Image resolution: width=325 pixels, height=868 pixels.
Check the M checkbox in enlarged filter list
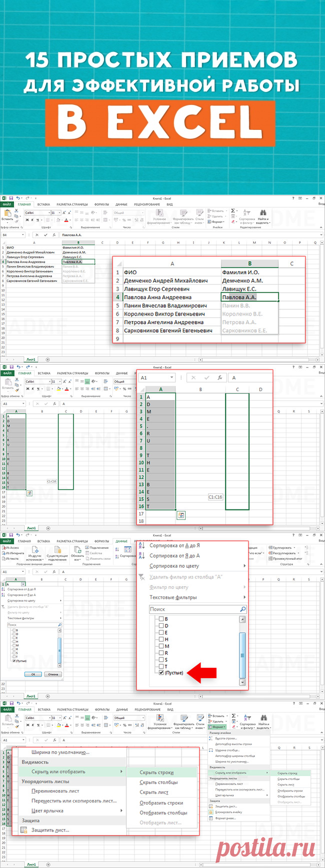pyautogui.click(x=161, y=646)
